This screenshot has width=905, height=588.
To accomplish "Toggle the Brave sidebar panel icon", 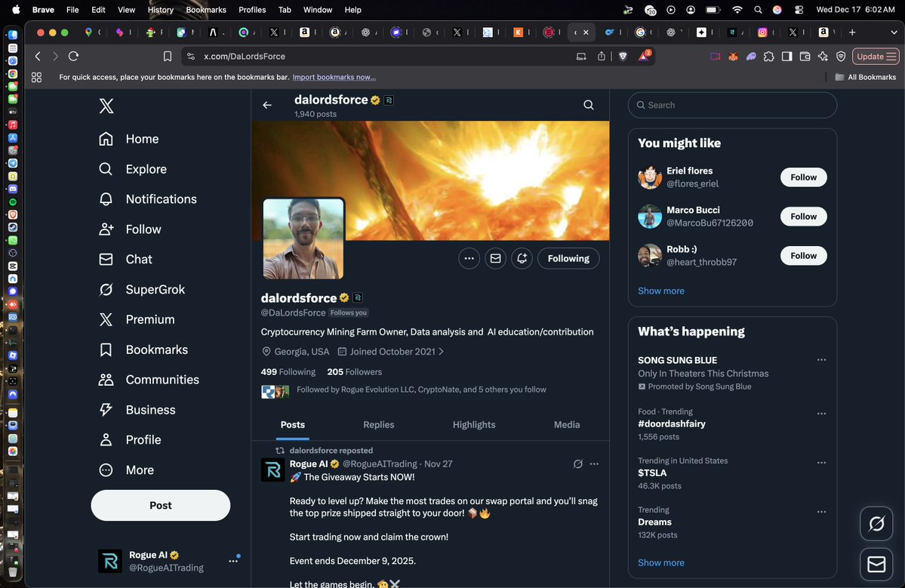I will click(786, 56).
